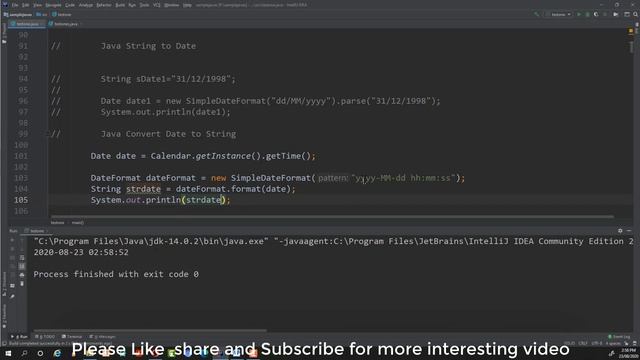The width and height of the screenshot is (640, 360).
Task: Click 'Process finished with exit code 0' text
Action: pos(116,274)
